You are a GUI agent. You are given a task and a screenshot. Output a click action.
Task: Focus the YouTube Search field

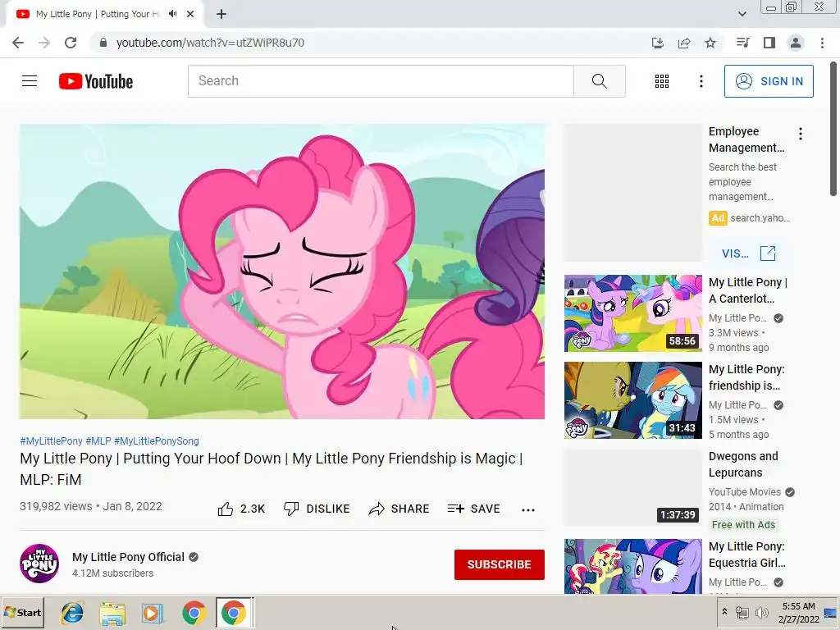[381, 81]
